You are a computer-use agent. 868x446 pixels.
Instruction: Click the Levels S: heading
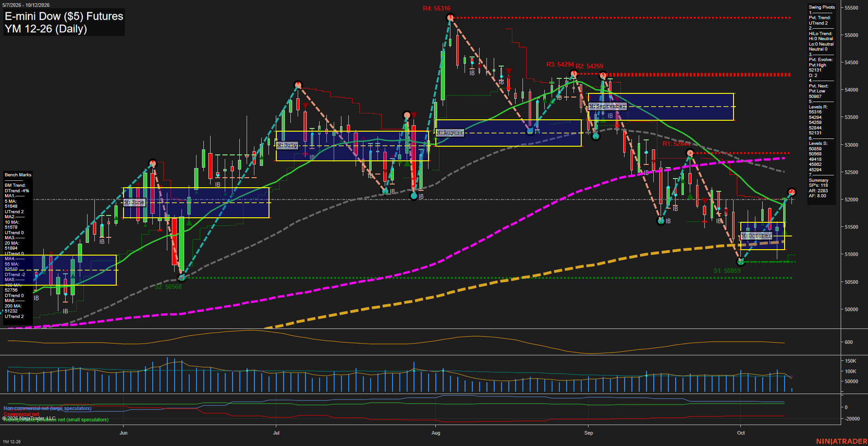[818, 144]
